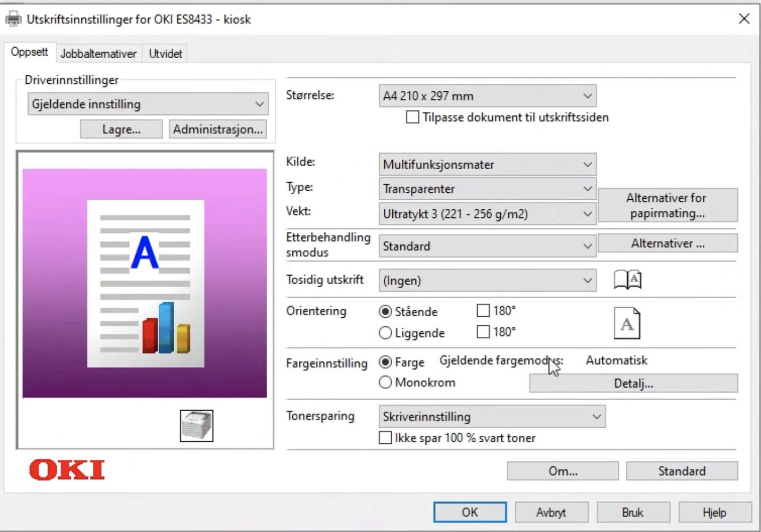The width and height of the screenshot is (761, 532).
Task: Open the Type Transparenter dropdown
Action: (x=487, y=189)
